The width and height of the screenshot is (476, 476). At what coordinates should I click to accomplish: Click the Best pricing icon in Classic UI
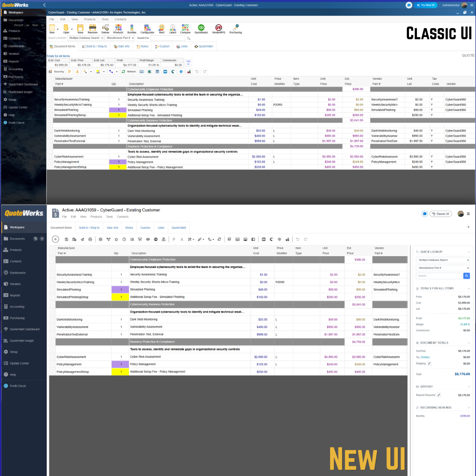click(x=162, y=29)
